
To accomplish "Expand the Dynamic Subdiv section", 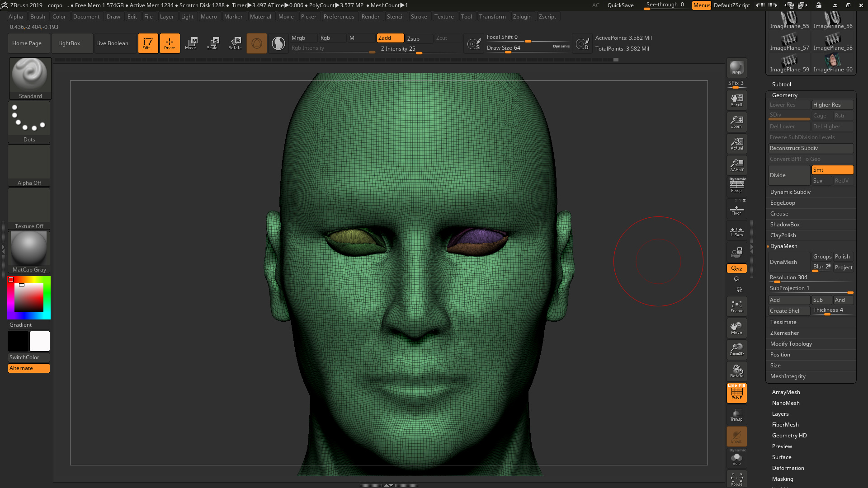I will (x=790, y=192).
